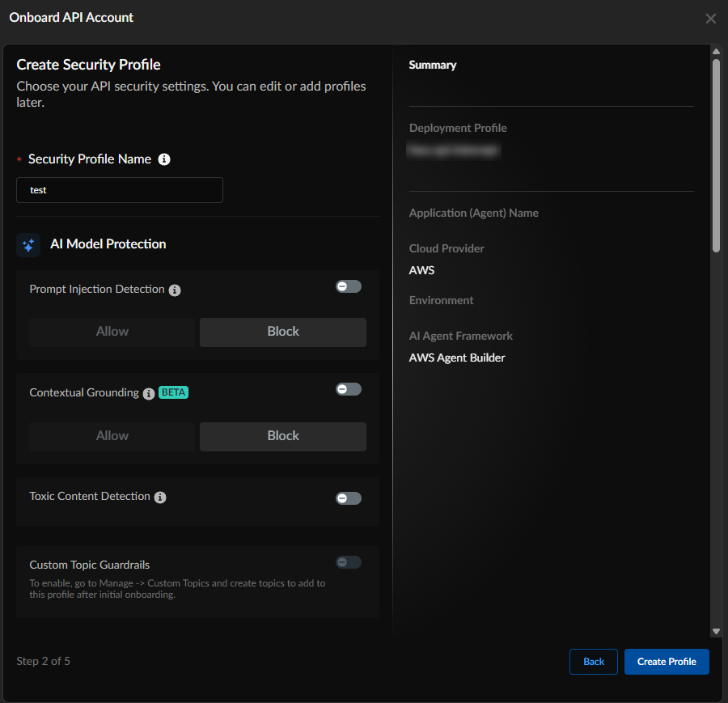Open Prompt Injection Detection info tooltip
Screen dimensions: 728x703
pyautogui.click(x=175, y=290)
